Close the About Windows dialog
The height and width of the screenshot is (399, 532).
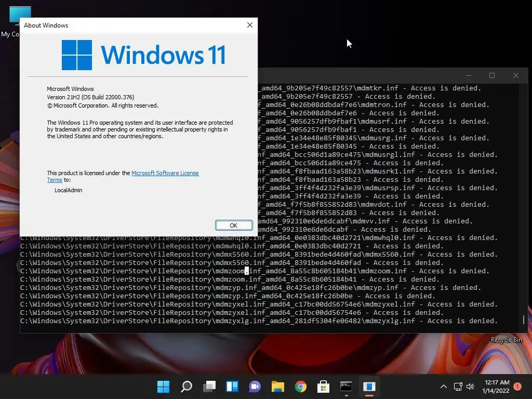coord(250,25)
